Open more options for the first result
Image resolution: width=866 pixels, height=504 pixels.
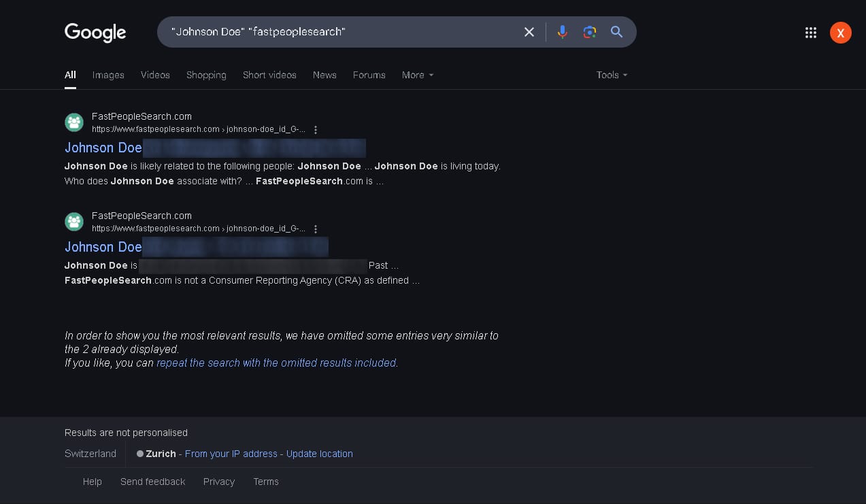pos(316,130)
